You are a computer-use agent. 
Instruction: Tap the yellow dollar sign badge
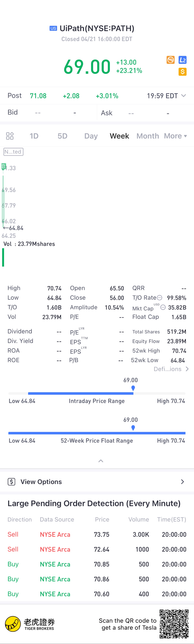182,72
